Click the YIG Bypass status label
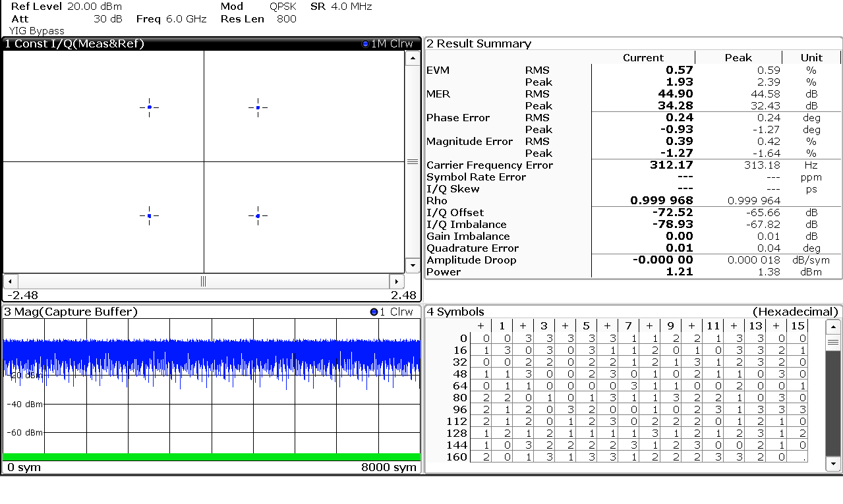This screenshot has height=504, width=843. pyautogui.click(x=37, y=31)
